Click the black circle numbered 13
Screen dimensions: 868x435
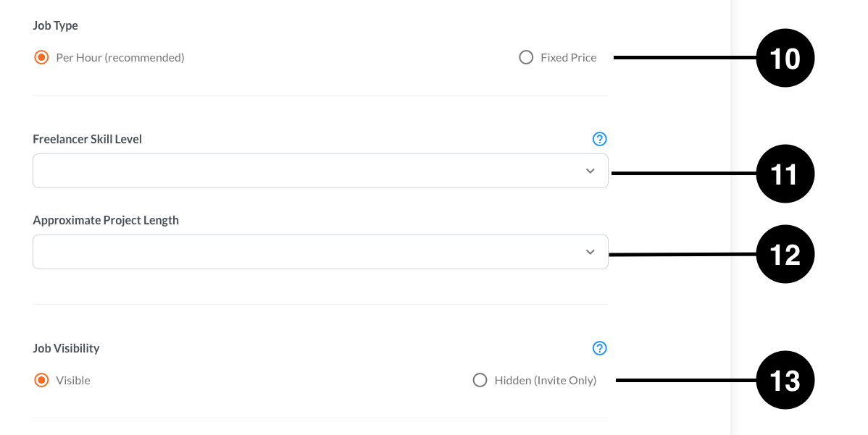[785, 380]
